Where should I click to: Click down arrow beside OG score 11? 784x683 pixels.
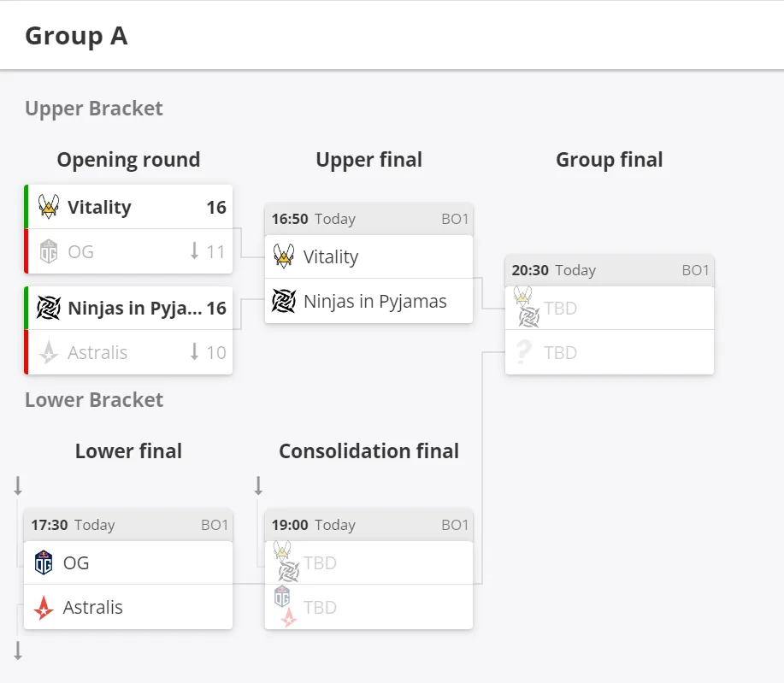pyautogui.click(x=194, y=250)
